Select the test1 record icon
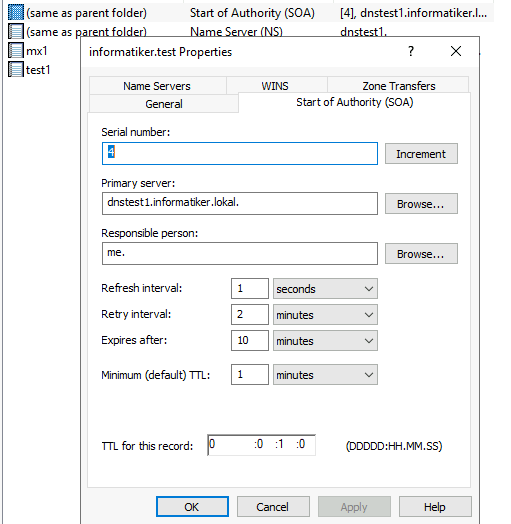The image size is (511, 524). [16, 70]
